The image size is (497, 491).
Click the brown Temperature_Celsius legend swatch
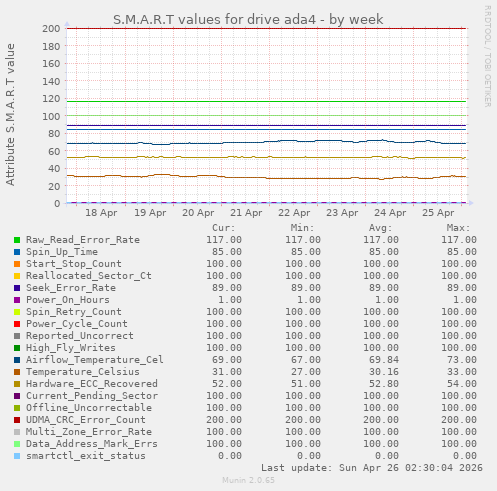pyautogui.click(x=17, y=372)
